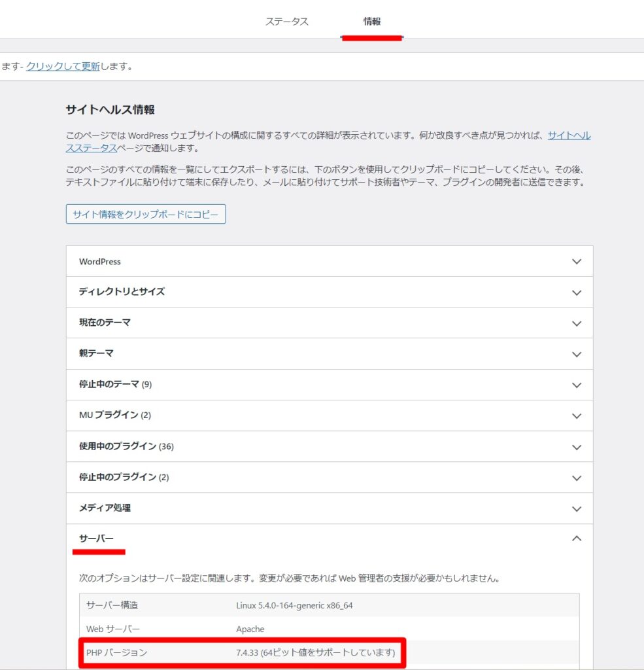Expand the ディレクトリとサイズ section
This screenshot has height=670, width=644.
click(x=327, y=292)
